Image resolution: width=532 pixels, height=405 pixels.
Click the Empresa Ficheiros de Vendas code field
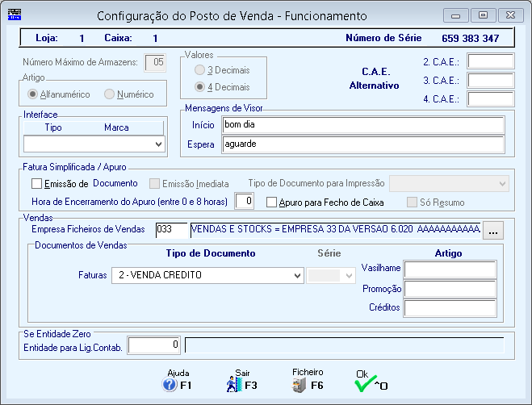171,230
